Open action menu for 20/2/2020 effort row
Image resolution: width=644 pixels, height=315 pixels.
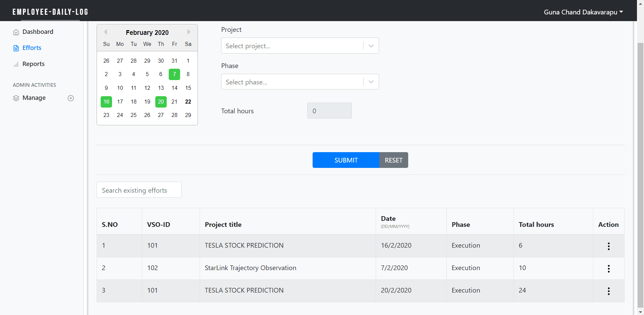608,291
